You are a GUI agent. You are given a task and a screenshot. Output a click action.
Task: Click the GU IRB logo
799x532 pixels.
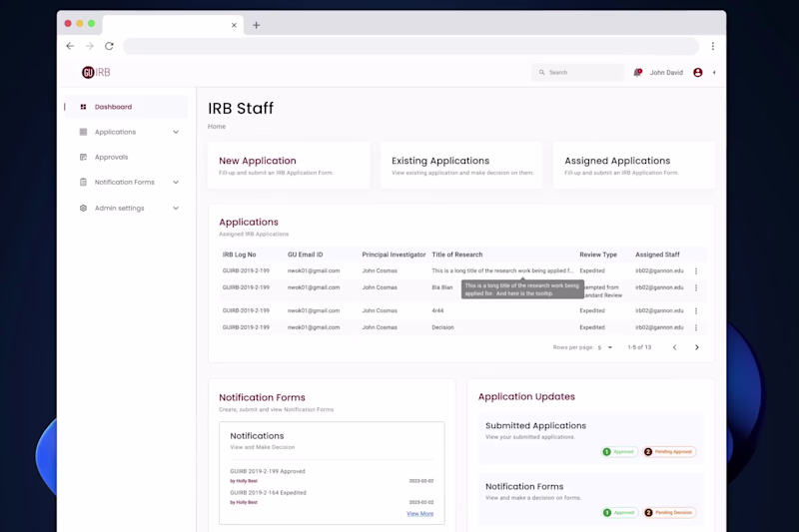click(96, 73)
